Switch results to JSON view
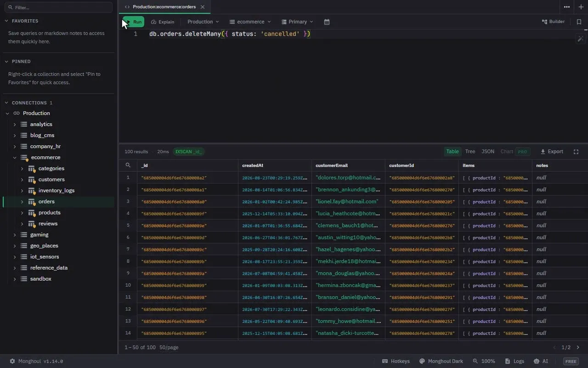 pos(488,151)
